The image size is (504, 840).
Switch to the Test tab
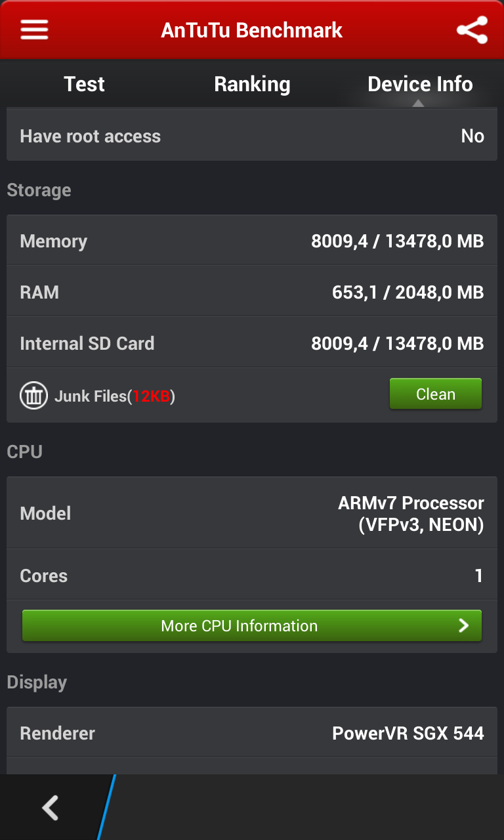coord(84,84)
